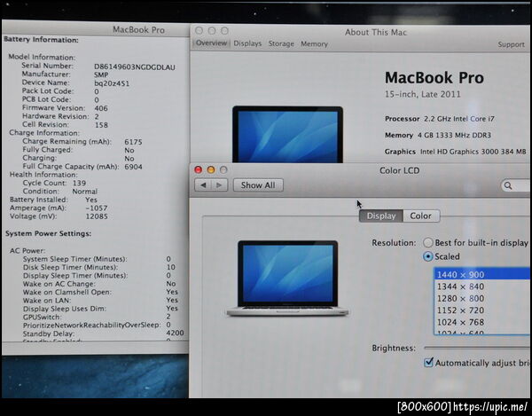Click the MacBook Pro image in About This Mac
Screen dimensions: 532x416
287,134
